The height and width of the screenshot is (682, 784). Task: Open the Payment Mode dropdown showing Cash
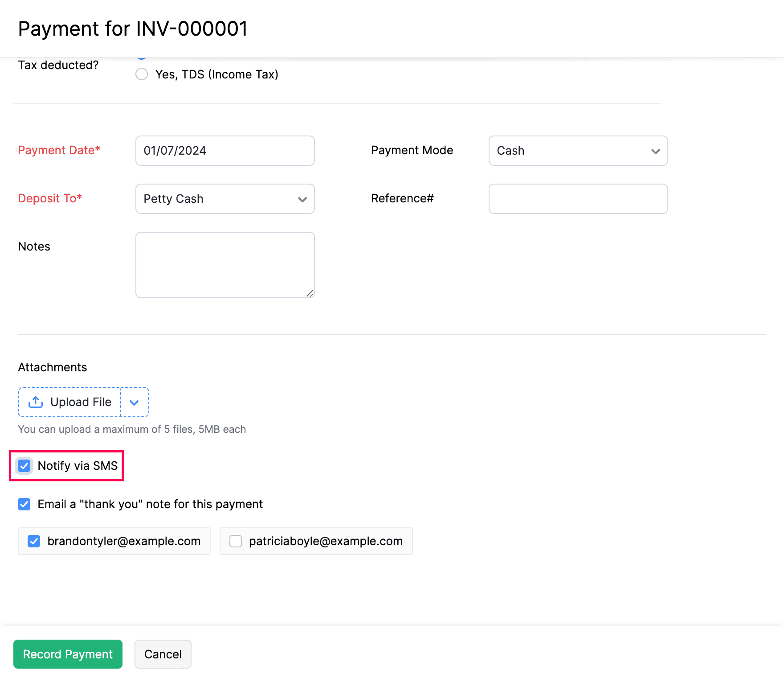tap(578, 151)
